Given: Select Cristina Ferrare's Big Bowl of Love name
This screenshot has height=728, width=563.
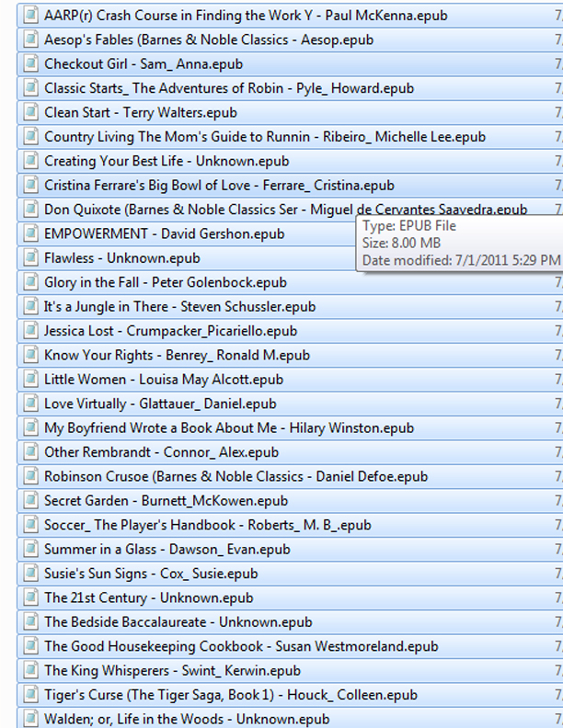Looking at the screenshot, I should coord(219,186).
